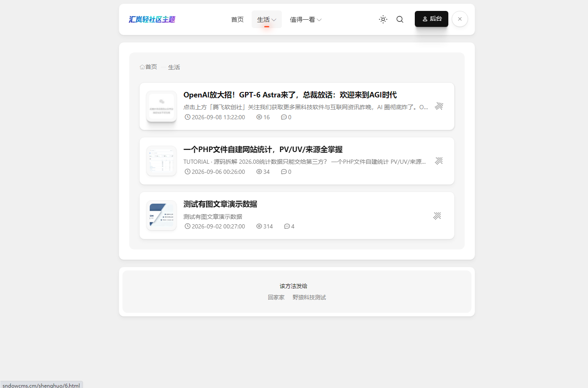Select 生活 in the breadcrumb

[x=174, y=67]
